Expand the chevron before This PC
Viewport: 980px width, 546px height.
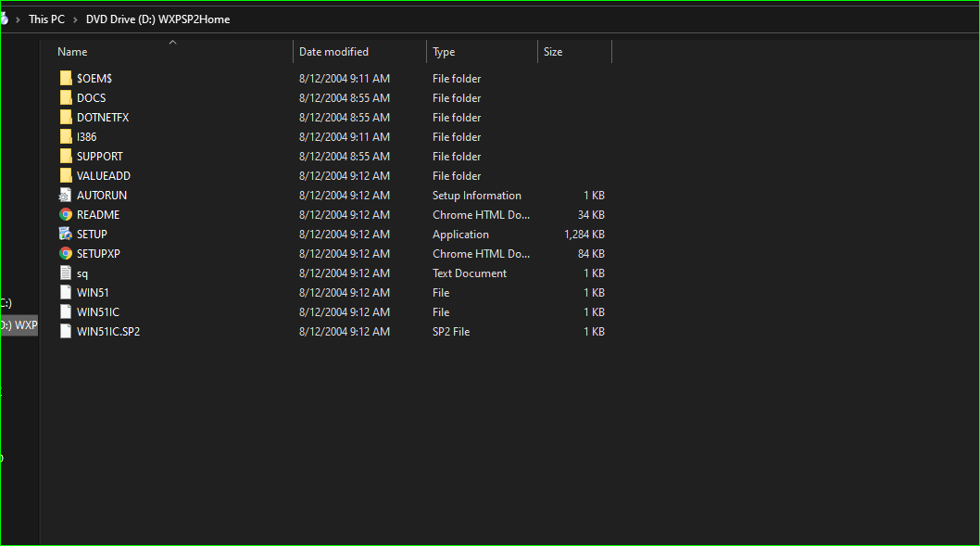[x=18, y=19]
